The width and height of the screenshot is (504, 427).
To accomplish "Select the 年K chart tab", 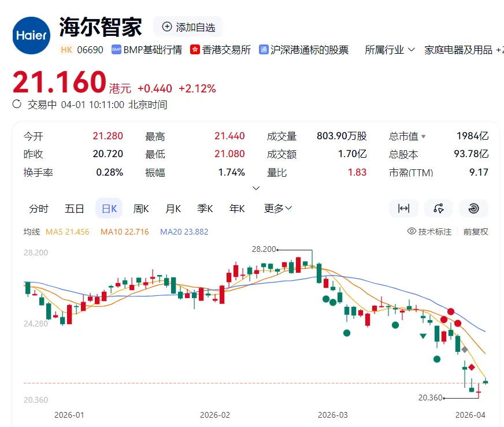I will [x=237, y=209].
